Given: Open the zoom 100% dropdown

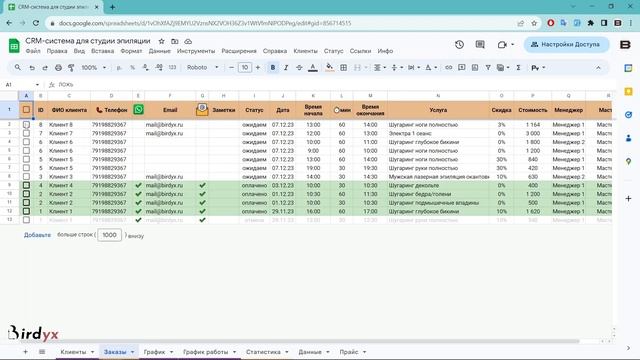Looking at the screenshot, I should 94,68.
